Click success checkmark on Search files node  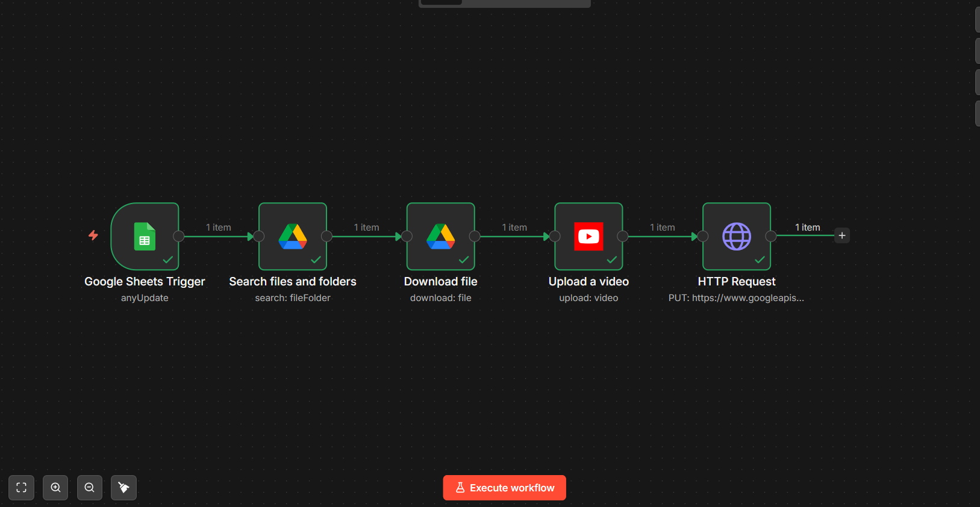pos(316,260)
